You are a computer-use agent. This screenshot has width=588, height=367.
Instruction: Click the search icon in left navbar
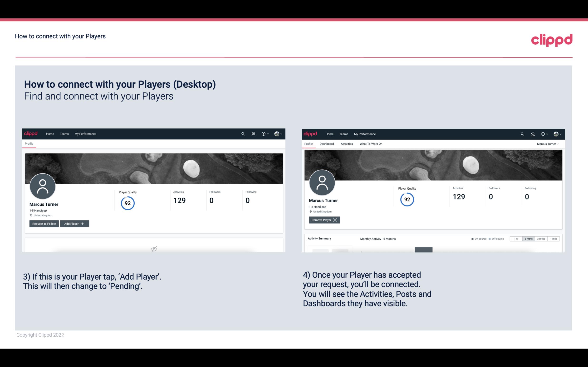(x=243, y=133)
